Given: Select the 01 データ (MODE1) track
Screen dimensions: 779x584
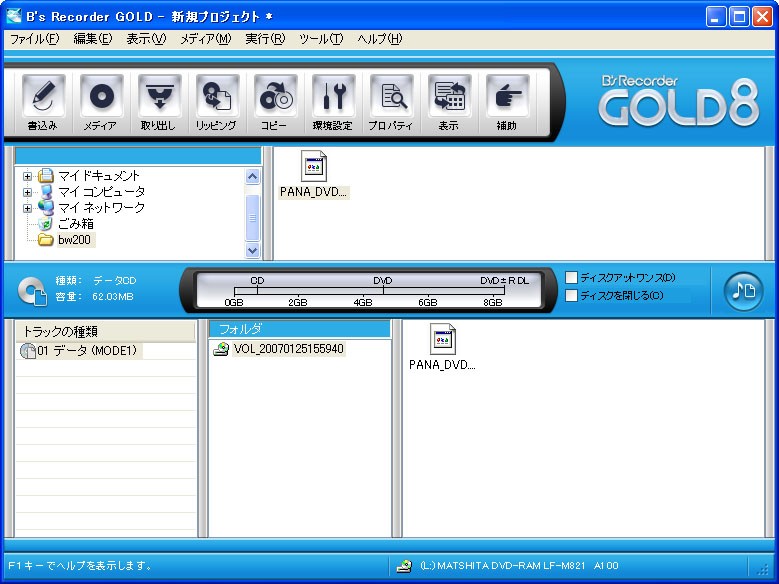Looking at the screenshot, I should [x=88, y=350].
